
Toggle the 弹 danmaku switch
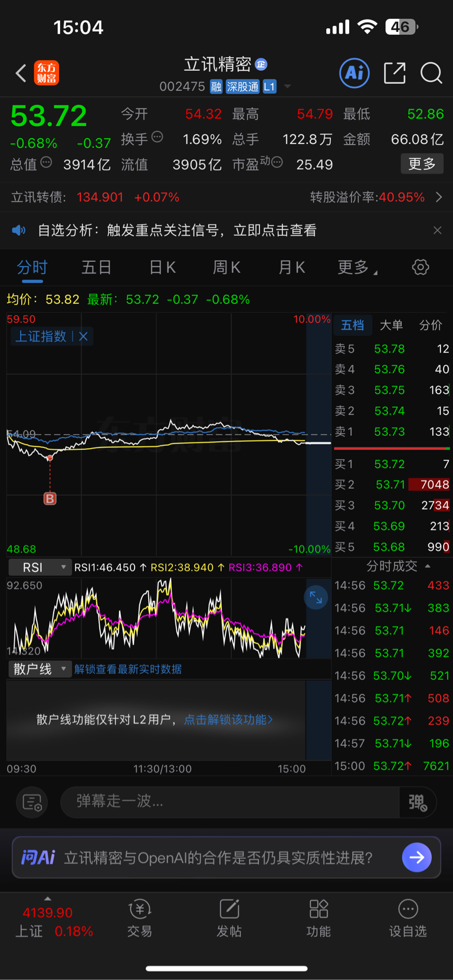click(x=418, y=802)
